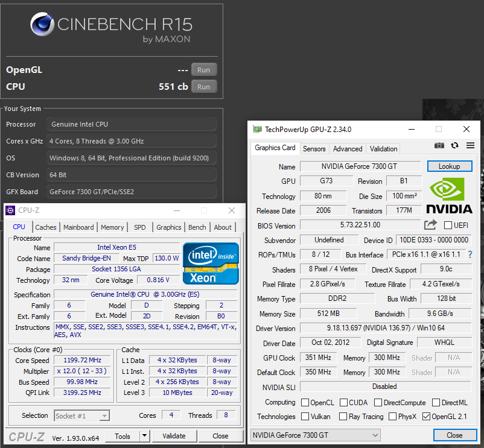Image resolution: width=484 pixels, height=448 pixels.
Task: Click the Tools button in CPU-Z
Action: (123, 436)
